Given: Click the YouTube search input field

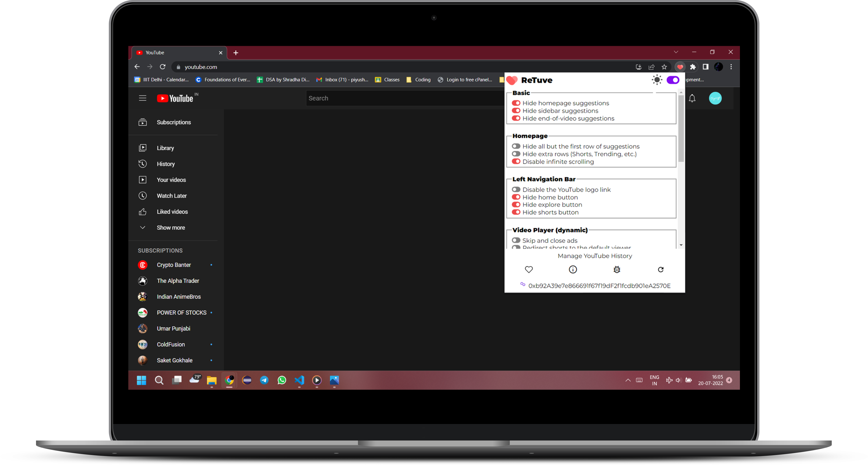Looking at the screenshot, I should [402, 97].
